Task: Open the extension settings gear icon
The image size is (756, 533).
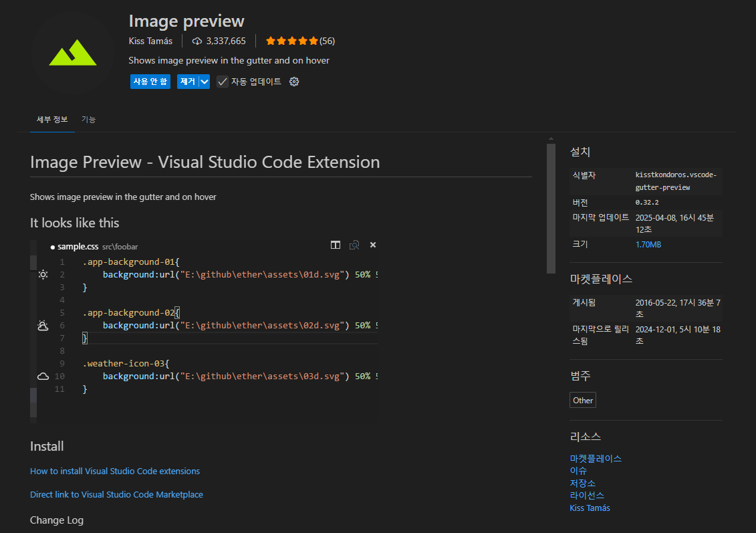Action: 294,82
